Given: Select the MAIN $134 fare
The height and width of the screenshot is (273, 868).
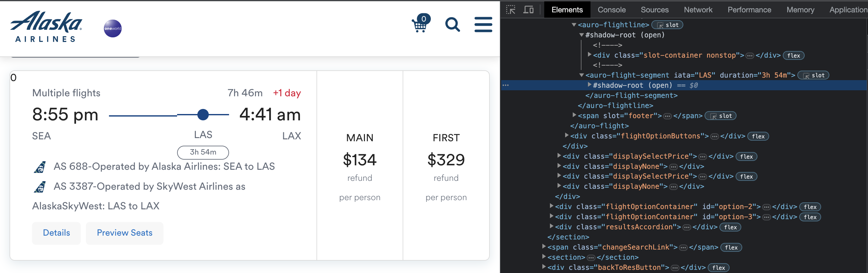Looking at the screenshot, I should pos(360,166).
